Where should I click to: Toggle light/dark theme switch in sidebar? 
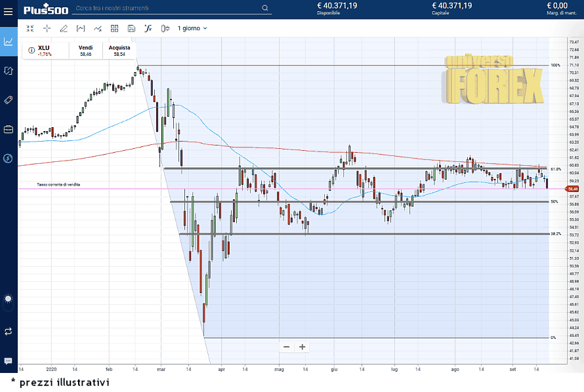pyautogui.click(x=9, y=299)
